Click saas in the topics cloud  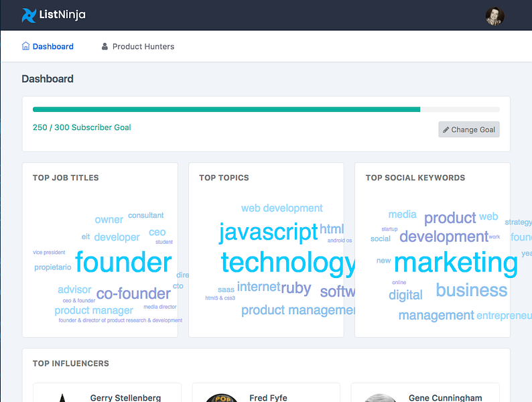[x=226, y=289]
